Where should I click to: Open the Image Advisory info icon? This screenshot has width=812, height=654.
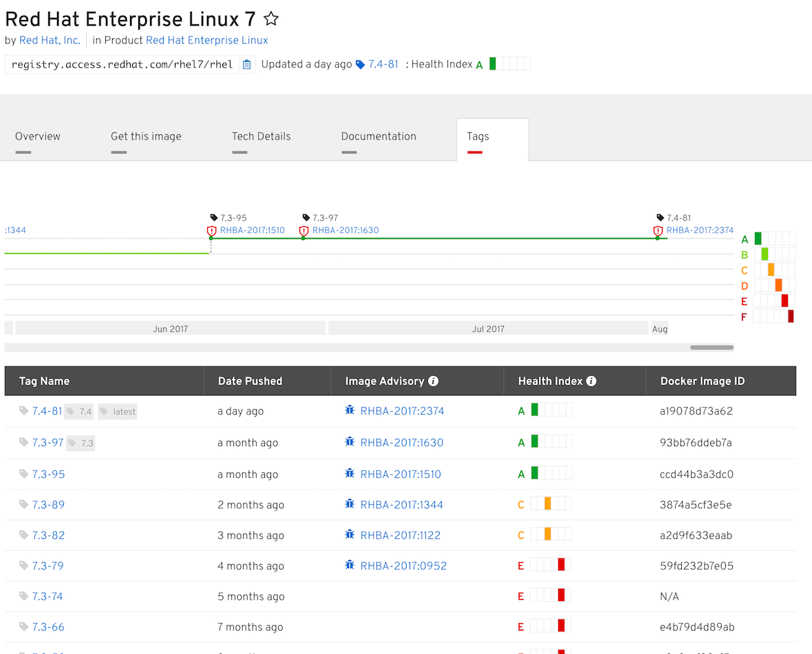click(x=434, y=381)
